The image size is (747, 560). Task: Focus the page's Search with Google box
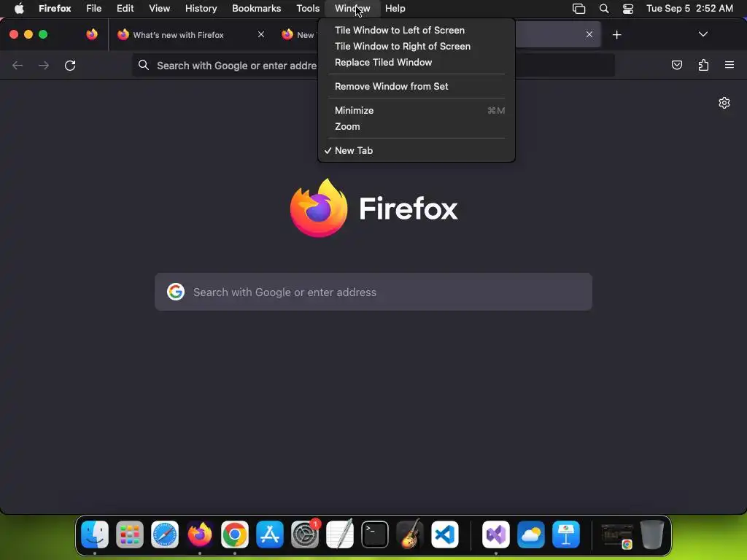(373, 292)
